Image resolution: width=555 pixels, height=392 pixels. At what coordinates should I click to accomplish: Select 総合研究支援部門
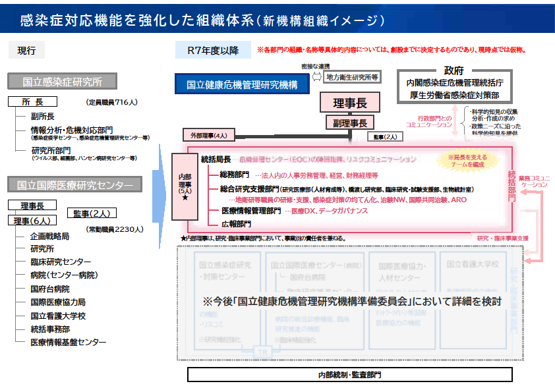click(250, 189)
